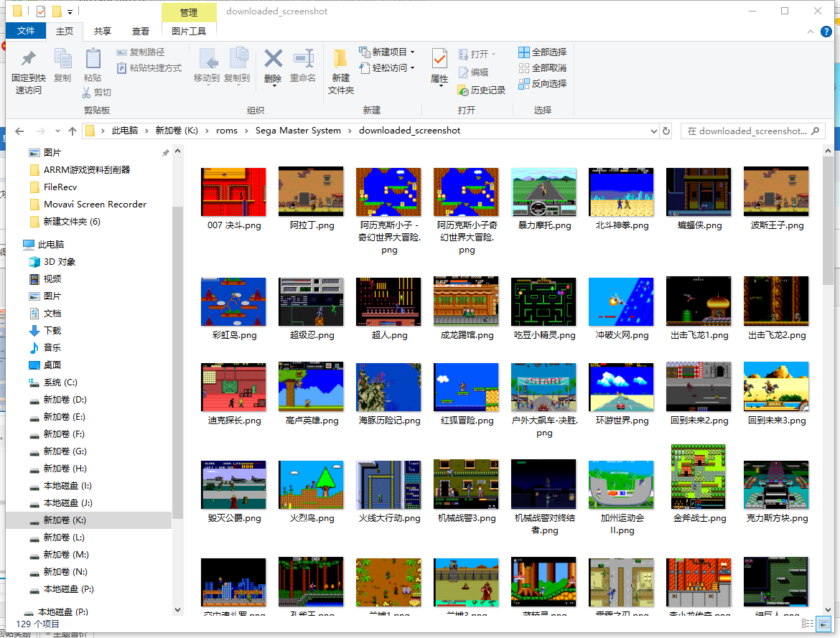Click the 历史记录 history icon

tap(482, 90)
